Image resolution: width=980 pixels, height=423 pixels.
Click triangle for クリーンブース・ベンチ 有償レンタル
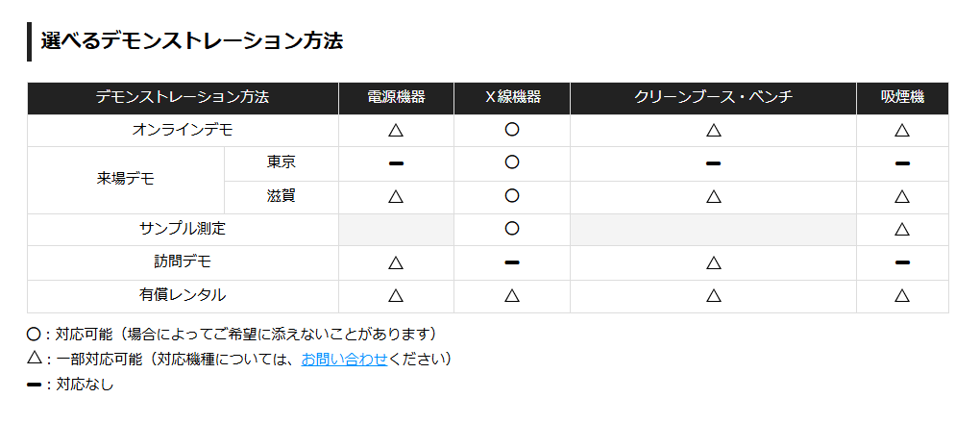714,295
